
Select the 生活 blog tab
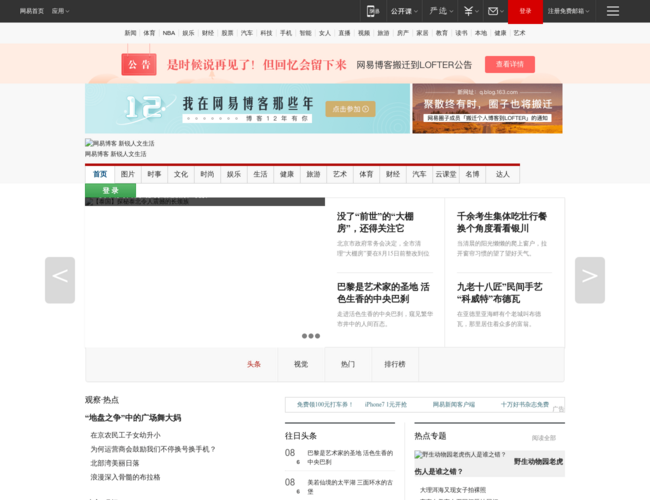click(x=260, y=174)
